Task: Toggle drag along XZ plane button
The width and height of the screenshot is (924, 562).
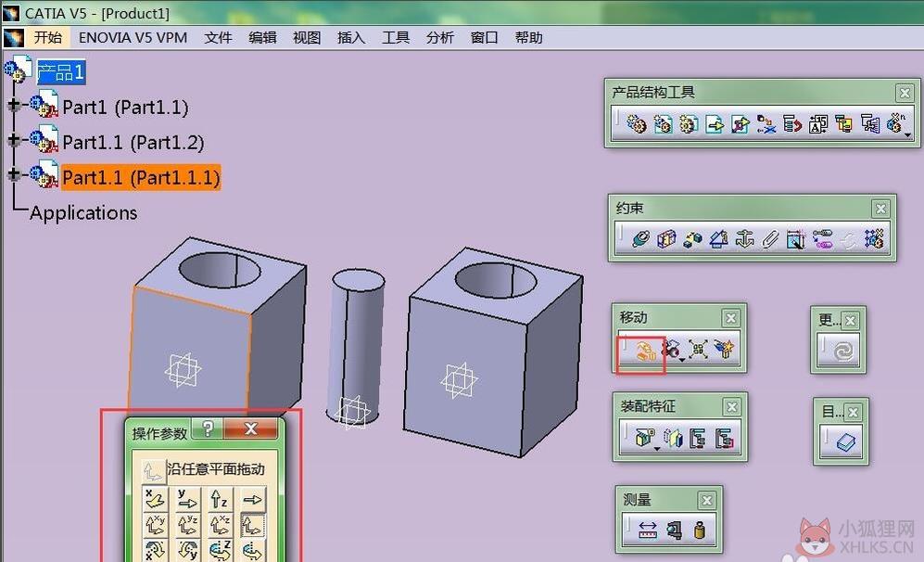Action: pyautogui.click(x=220, y=525)
